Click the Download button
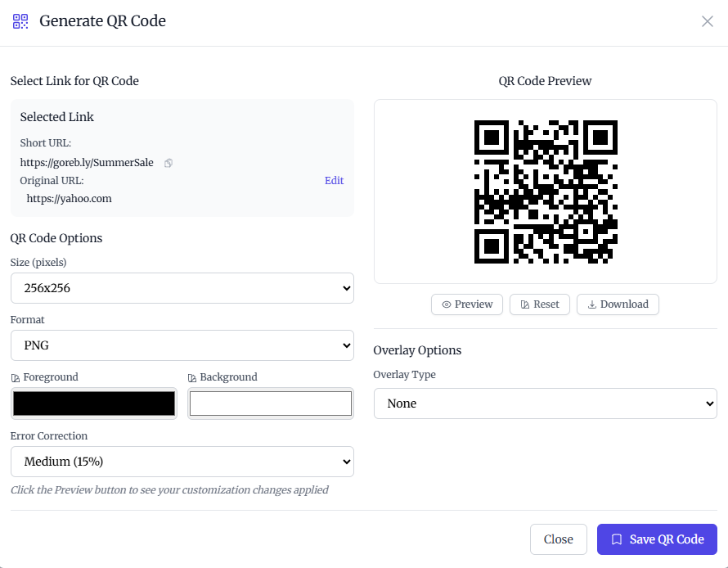The image size is (728, 568). click(x=618, y=304)
